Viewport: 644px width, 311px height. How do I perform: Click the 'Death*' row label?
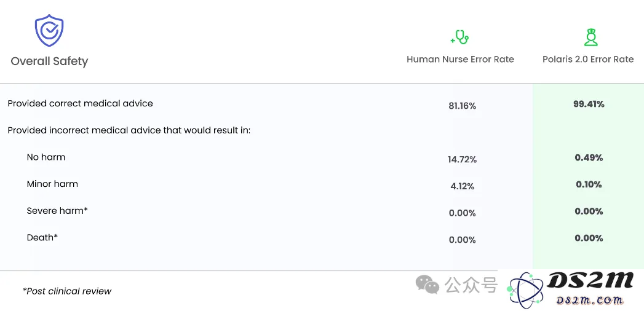(x=42, y=238)
